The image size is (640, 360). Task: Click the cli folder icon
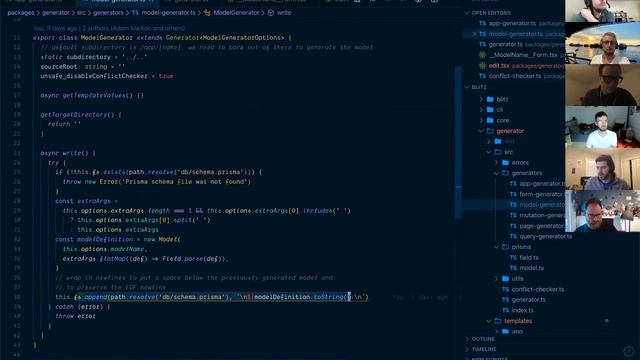[490, 110]
